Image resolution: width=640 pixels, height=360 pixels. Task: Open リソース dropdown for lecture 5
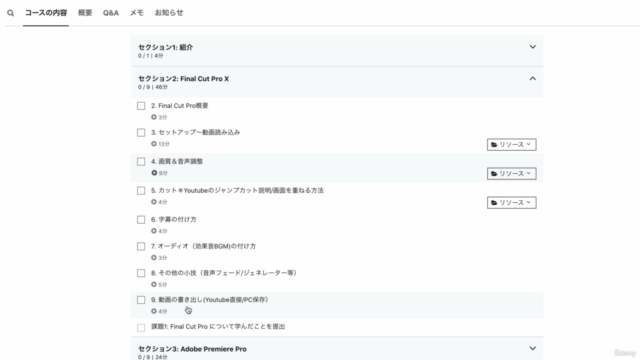point(511,202)
